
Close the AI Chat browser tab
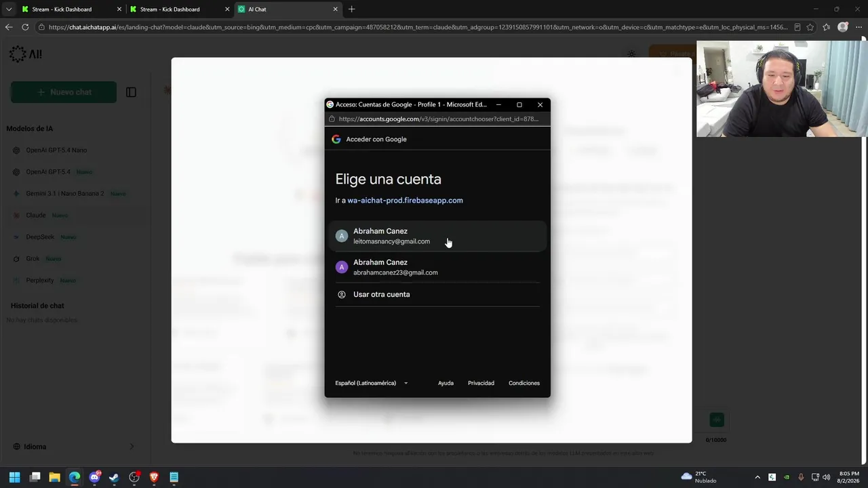(x=335, y=9)
